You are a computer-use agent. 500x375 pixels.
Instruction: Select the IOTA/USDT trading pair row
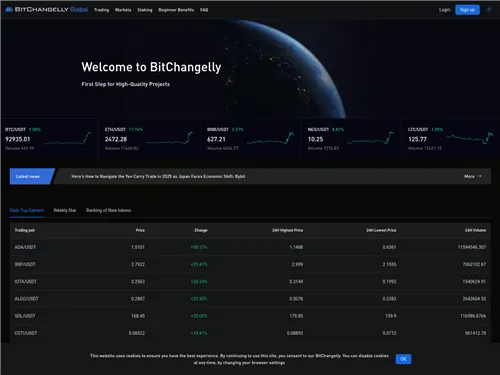coord(250,281)
